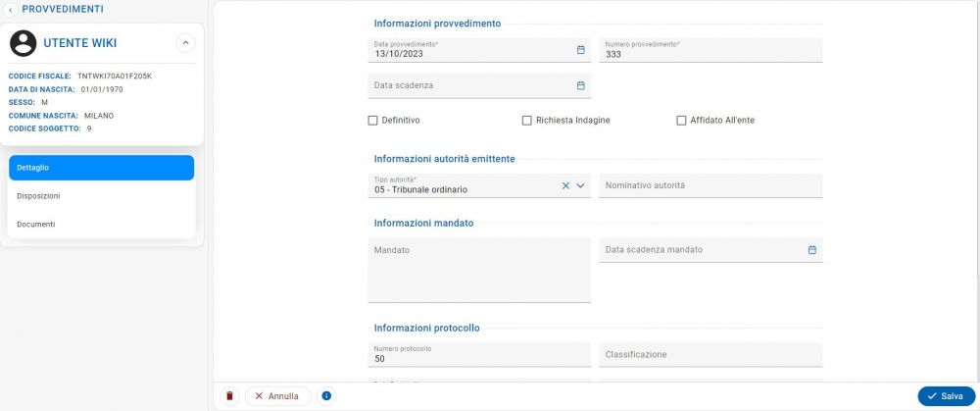Open calendar for Data provvedimento

(x=580, y=50)
